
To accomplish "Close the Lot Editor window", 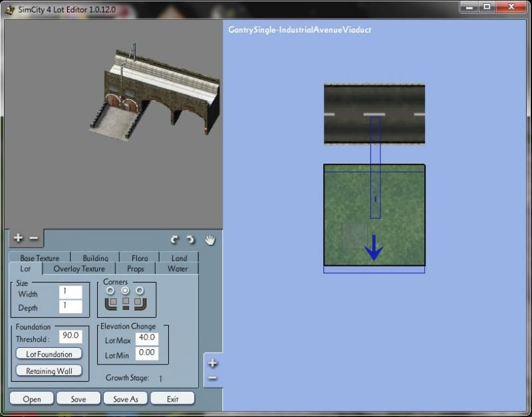I will tap(511, 7).
